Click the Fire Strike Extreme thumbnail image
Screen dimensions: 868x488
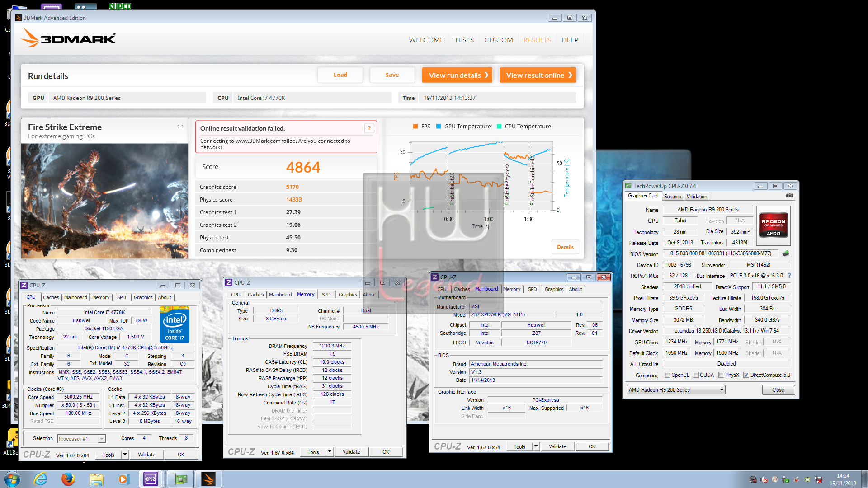pyautogui.click(x=104, y=201)
